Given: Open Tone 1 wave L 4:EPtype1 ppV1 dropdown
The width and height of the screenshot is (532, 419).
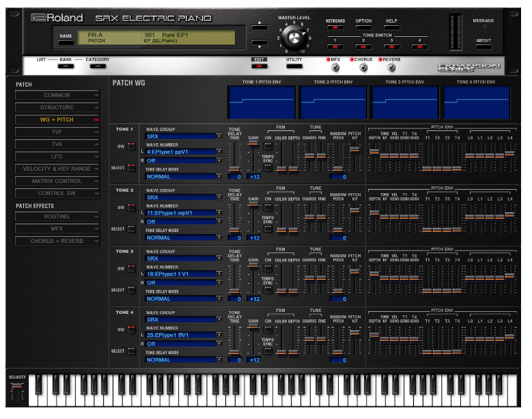Looking at the screenshot, I should [x=184, y=151].
